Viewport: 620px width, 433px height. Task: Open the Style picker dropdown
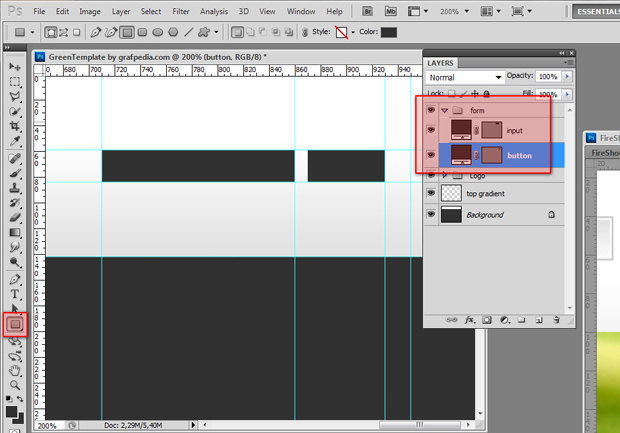click(x=353, y=32)
